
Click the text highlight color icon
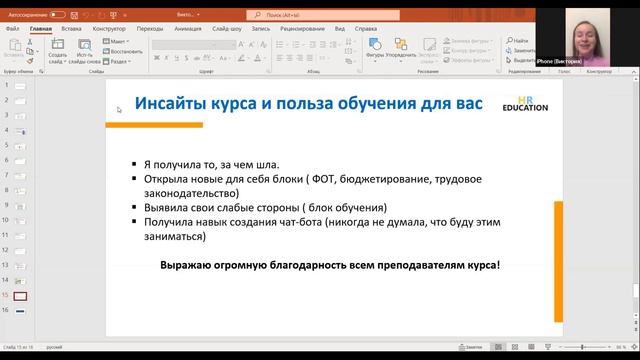(242, 58)
